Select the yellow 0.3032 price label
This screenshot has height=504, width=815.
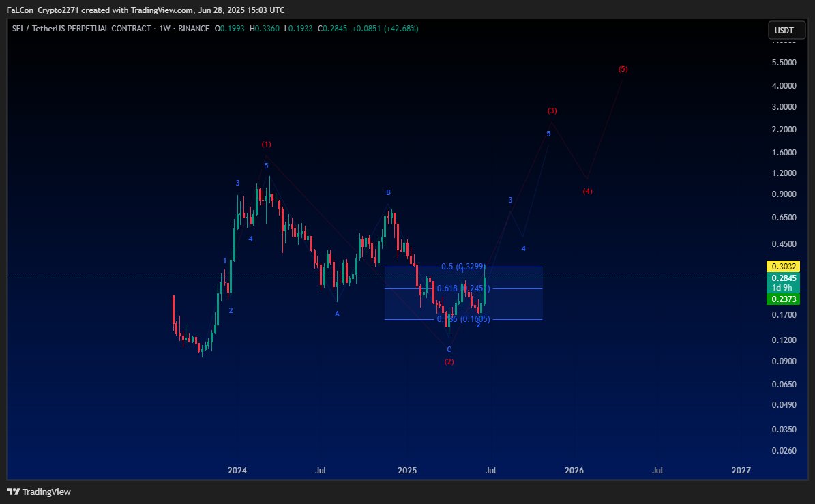pos(784,267)
